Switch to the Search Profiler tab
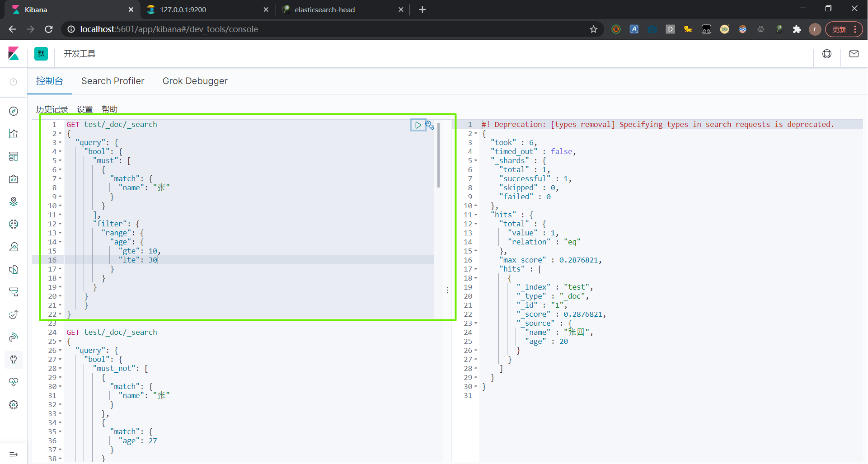The height and width of the screenshot is (464, 868). 113,81
